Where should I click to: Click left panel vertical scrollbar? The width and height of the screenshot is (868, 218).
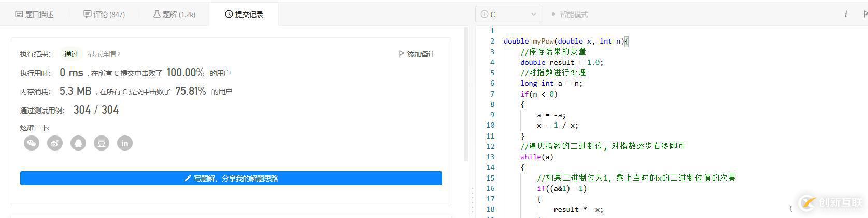click(x=466, y=93)
